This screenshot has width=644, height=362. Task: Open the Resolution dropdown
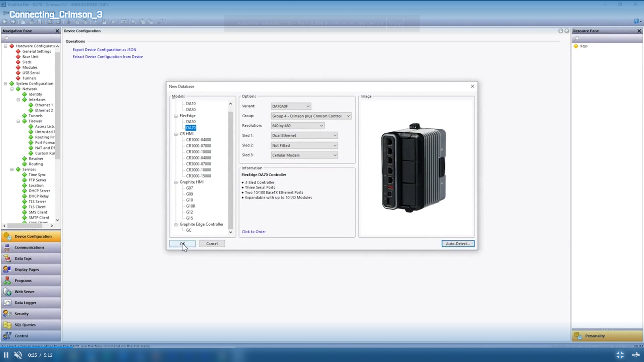(298, 126)
